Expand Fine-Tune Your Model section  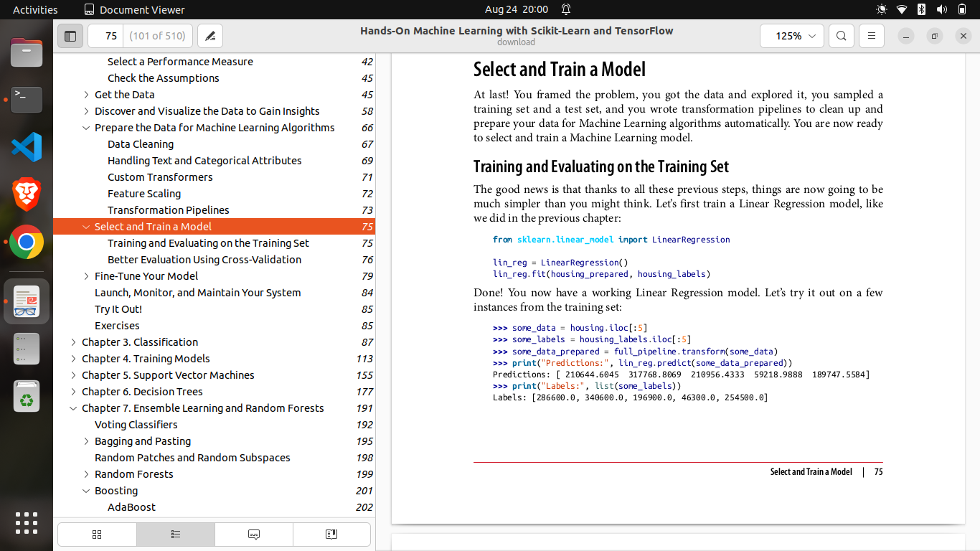pyautogui.click(x=86, y=276)
